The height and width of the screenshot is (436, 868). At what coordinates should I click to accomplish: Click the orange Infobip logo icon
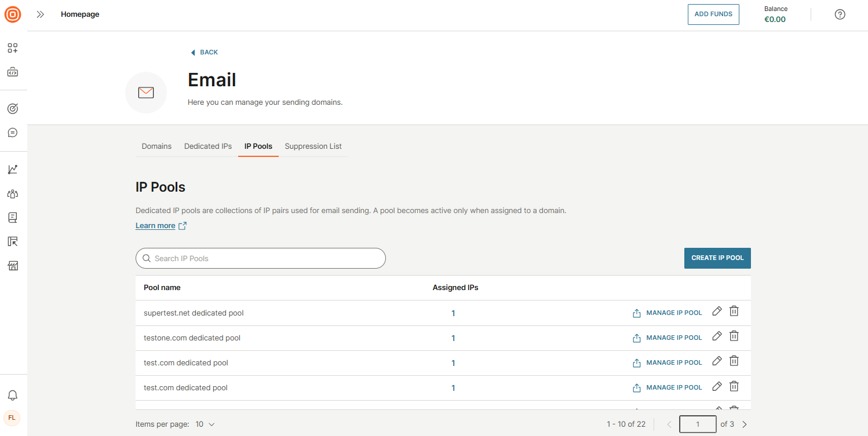pyautogui.click(x=13, y=14)
